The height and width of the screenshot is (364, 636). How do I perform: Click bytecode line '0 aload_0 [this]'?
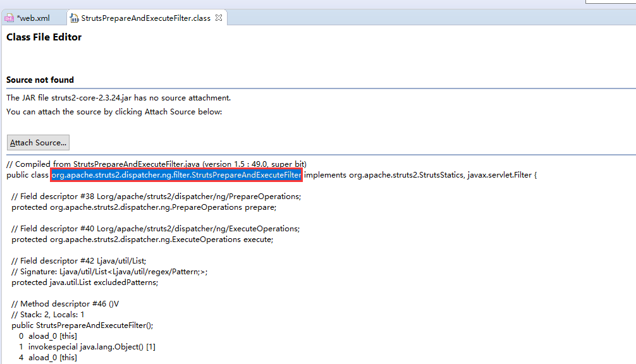(47, 336)
